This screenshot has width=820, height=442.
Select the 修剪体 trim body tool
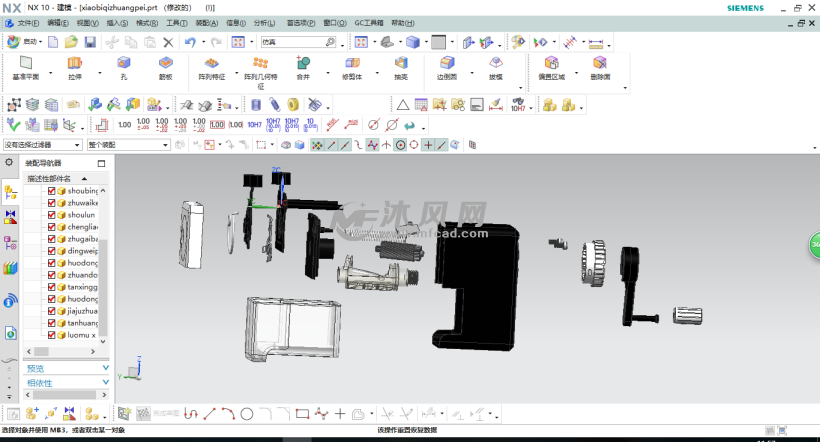click(x=352, y=68)
